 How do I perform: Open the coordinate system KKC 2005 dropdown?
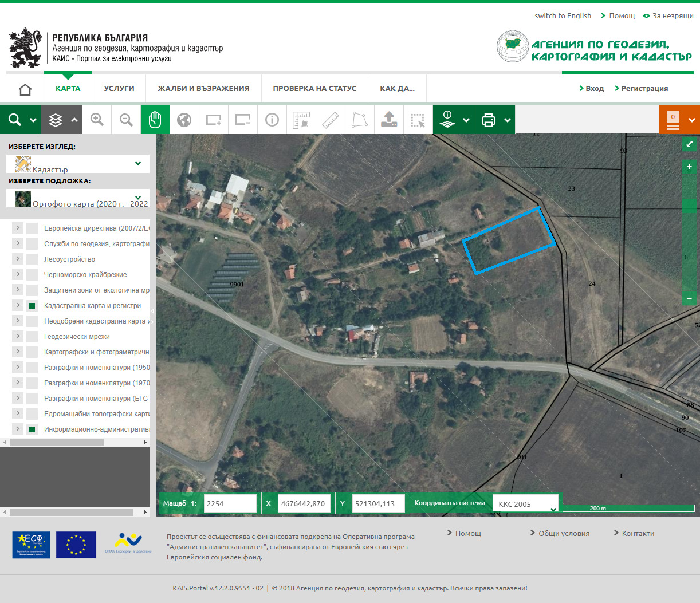coord(525,503)
